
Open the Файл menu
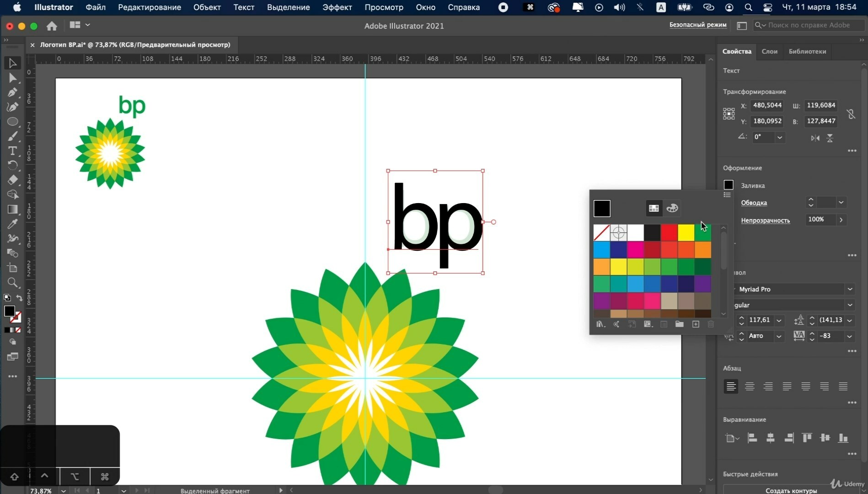tap(96, 7)
